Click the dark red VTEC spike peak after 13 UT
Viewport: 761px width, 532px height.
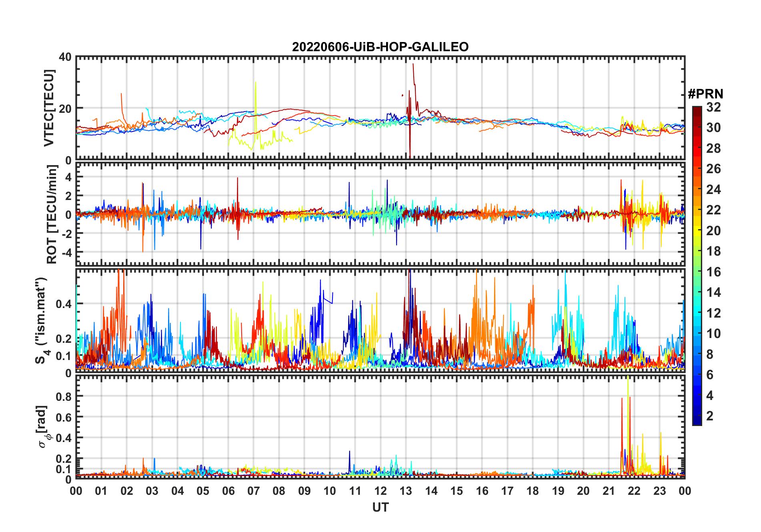click(413, 64)
